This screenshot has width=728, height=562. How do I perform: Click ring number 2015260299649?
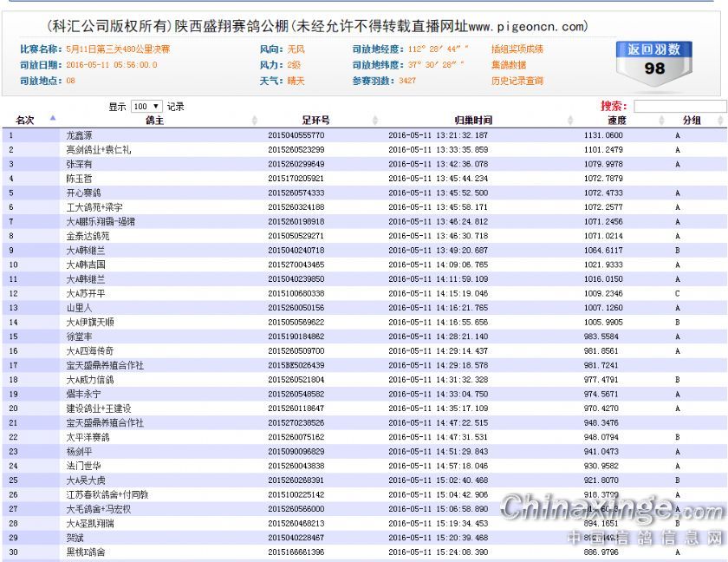pyautogui.click(x=296, y=164)
